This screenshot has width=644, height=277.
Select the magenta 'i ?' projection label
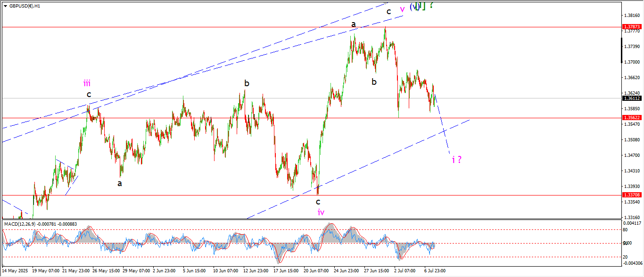point(456,159)
